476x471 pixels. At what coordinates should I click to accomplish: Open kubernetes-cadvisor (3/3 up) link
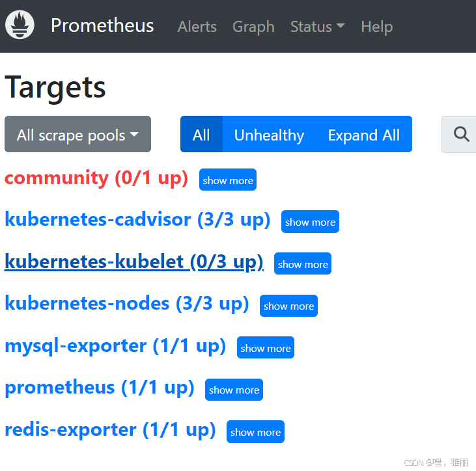pos(137,220)
